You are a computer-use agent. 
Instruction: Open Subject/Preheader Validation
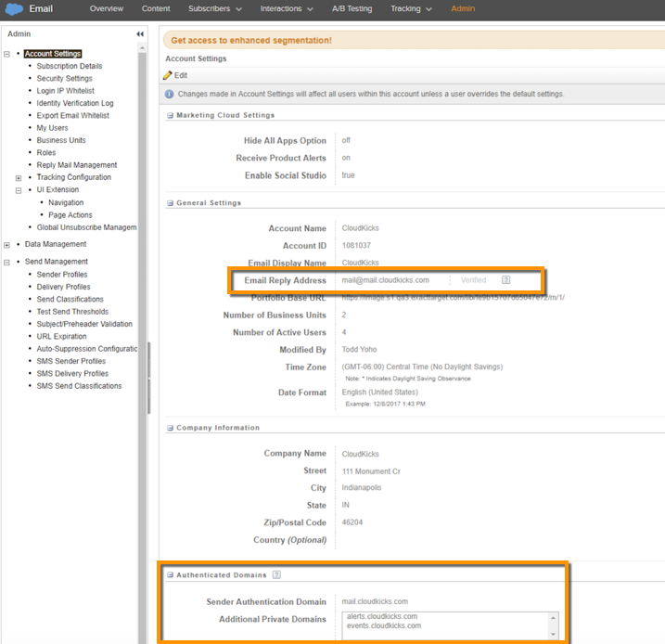click(x=84, y=324)
